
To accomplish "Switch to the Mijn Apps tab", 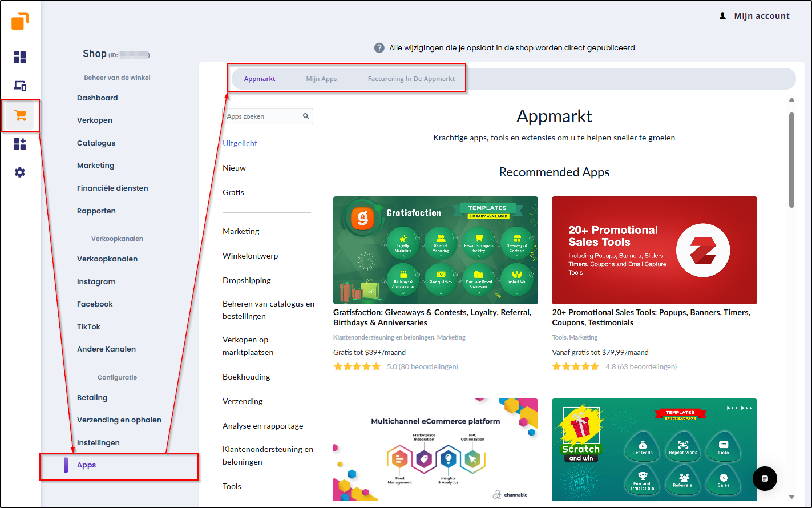I will coord(321,79).
